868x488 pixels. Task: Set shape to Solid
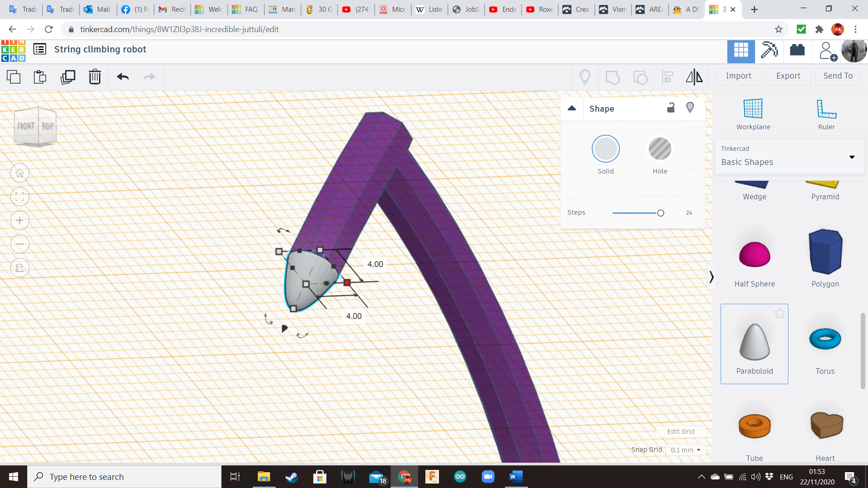coord(605,149)
